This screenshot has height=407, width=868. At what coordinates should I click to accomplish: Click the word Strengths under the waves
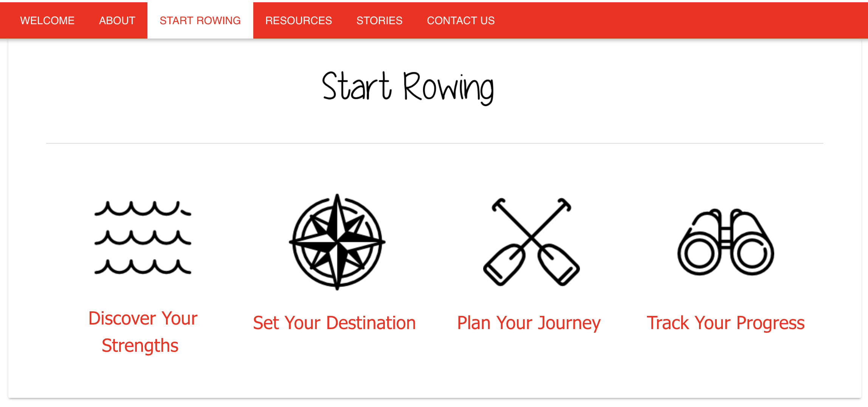140,346
